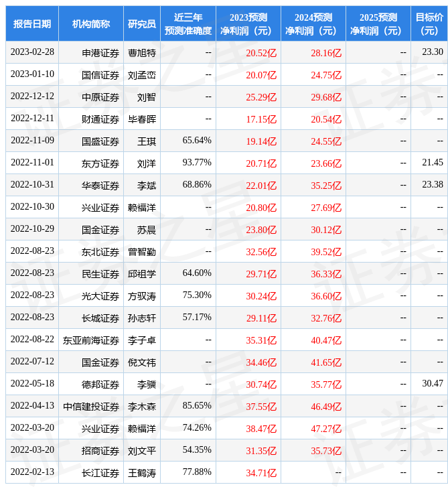Click the 2025预测净利润 column header
This screenshot has height=489, width=448.
click(x=378, y=23)
